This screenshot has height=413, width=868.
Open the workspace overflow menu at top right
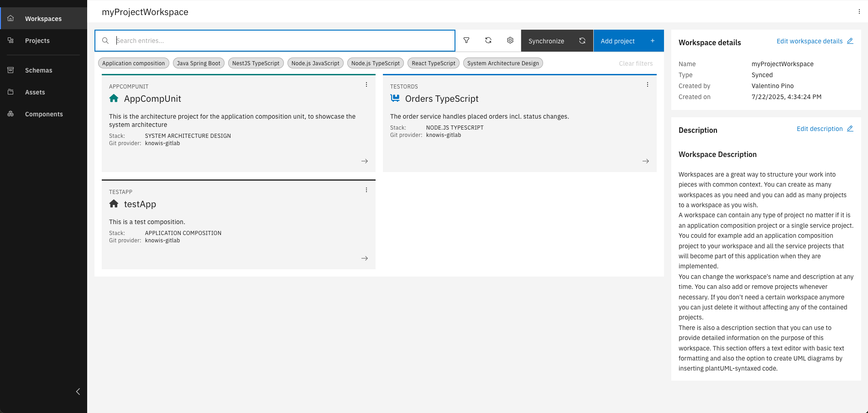(x=859, y=12)
